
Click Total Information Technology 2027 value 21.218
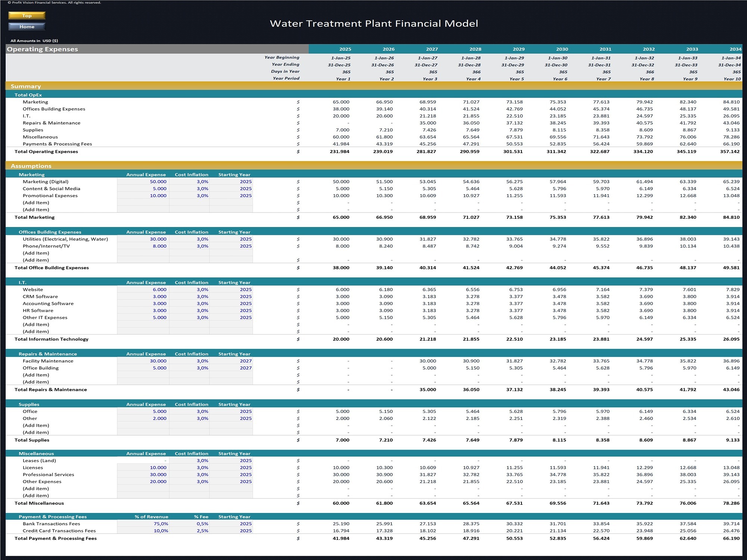point(428,339)
